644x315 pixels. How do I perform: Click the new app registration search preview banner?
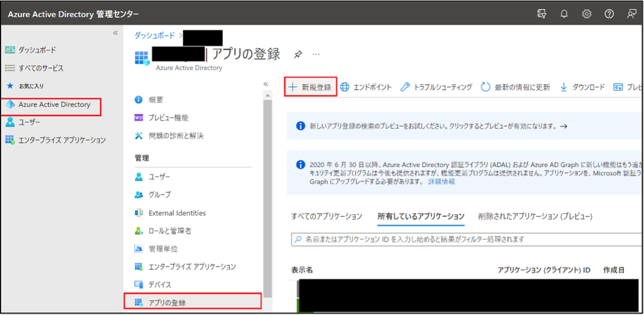point(465,126)
